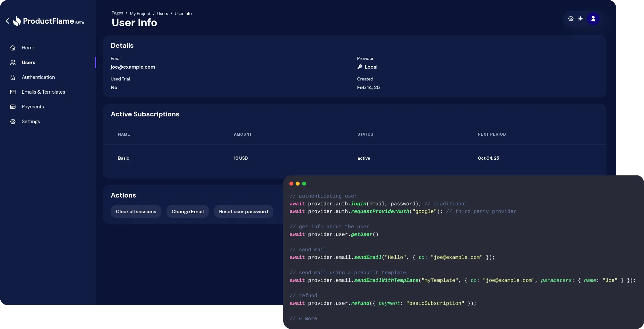Click the Home house icon in sidebar

(x=13, y=48)
